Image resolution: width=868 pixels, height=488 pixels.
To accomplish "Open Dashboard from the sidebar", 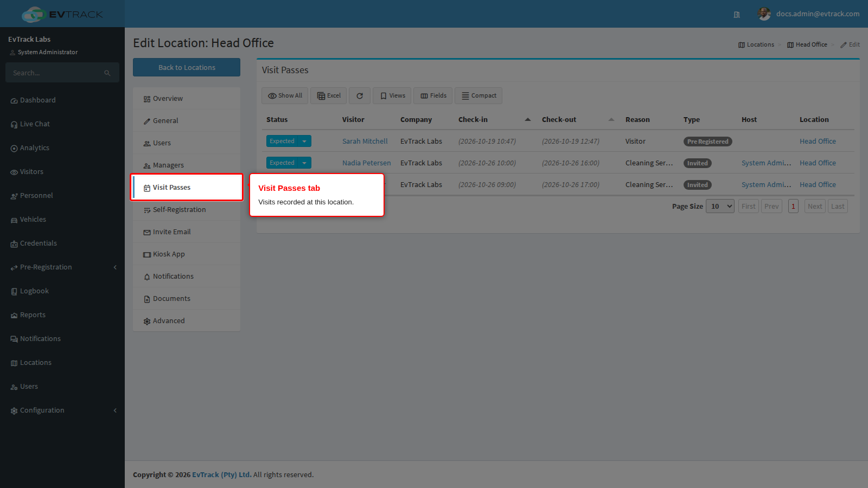I will (x=62, y=100).
